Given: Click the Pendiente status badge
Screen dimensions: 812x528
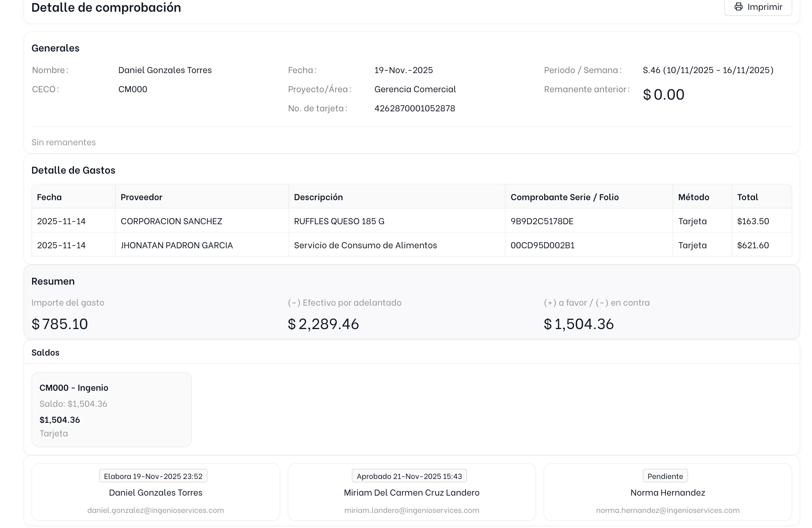Looking at the screenshot, I should pyautogui.click(x=665, y=476).
